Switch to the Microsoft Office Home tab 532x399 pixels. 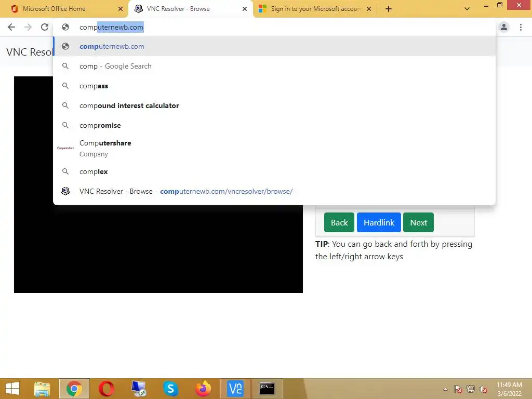click(64, 9)
